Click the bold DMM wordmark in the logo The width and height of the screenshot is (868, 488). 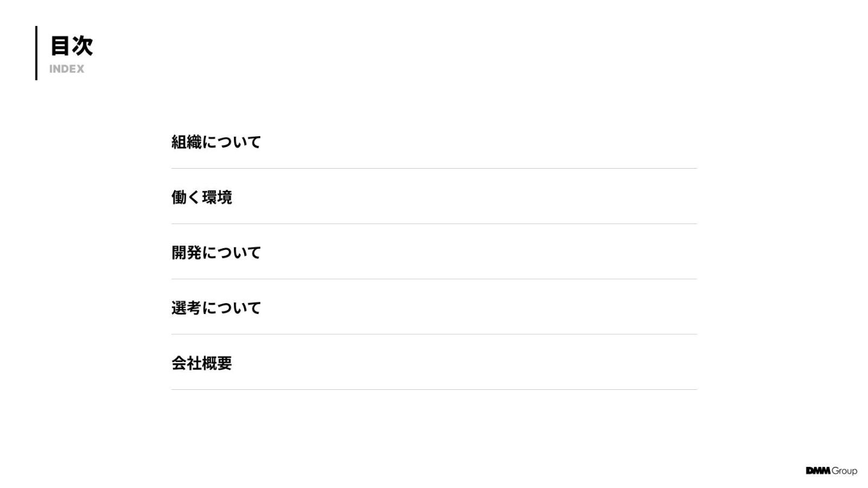(817, 471)
